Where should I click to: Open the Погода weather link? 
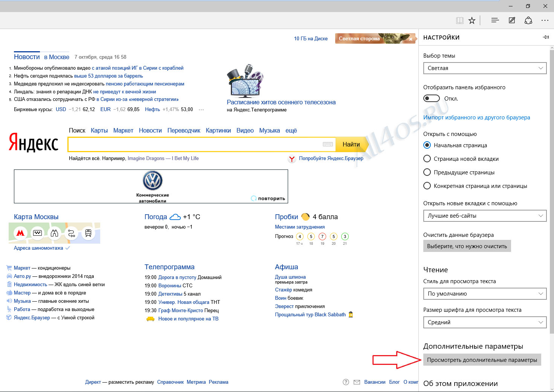pyautogui.click(x=156, y=217)
